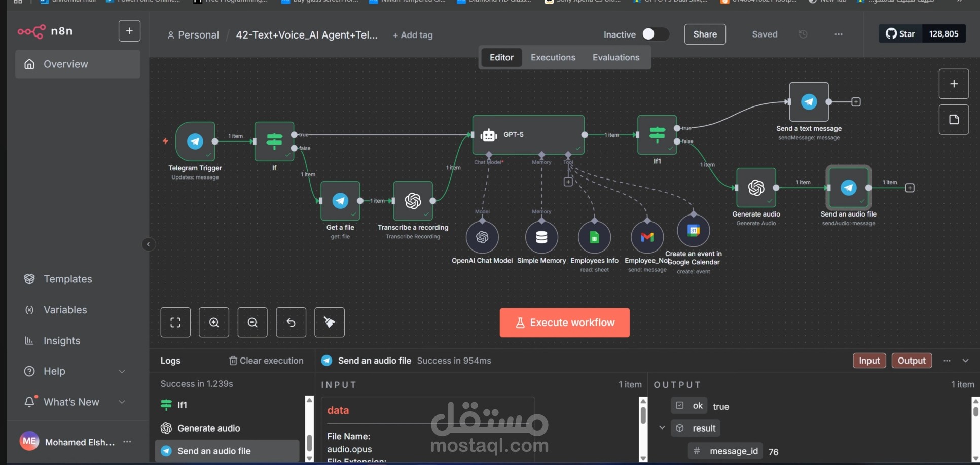Image resolution: width=980 pixels, height=465 pixels.
Task: Toggle the Inactive workflow switch
Action: point(655,34)
